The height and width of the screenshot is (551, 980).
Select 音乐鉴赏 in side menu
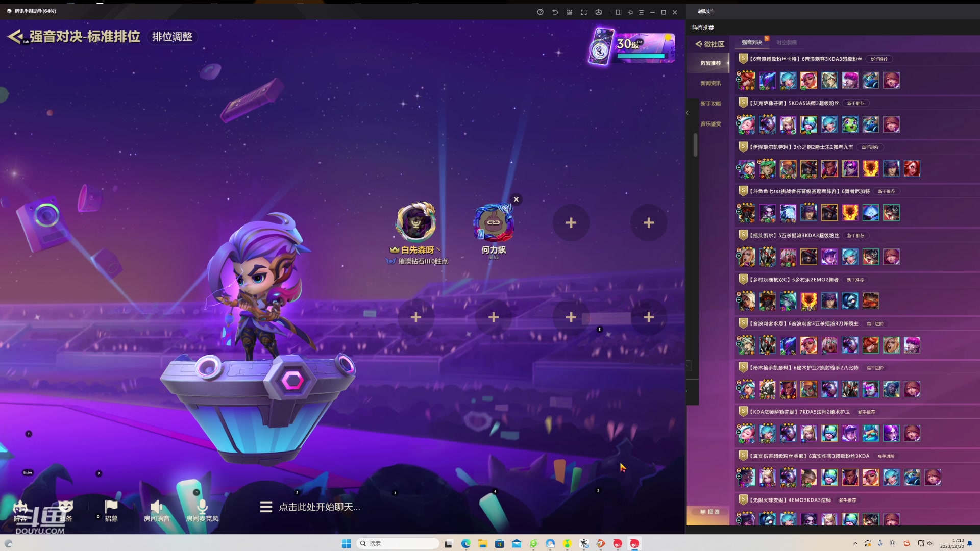(710, 124)
